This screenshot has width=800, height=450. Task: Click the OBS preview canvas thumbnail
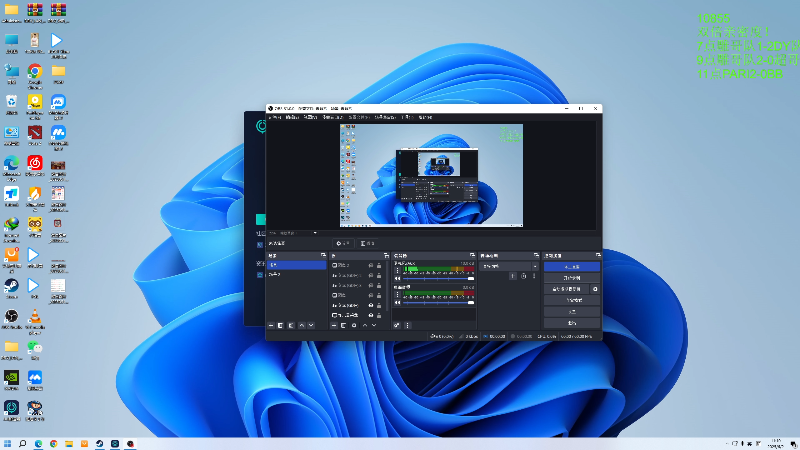431,175
